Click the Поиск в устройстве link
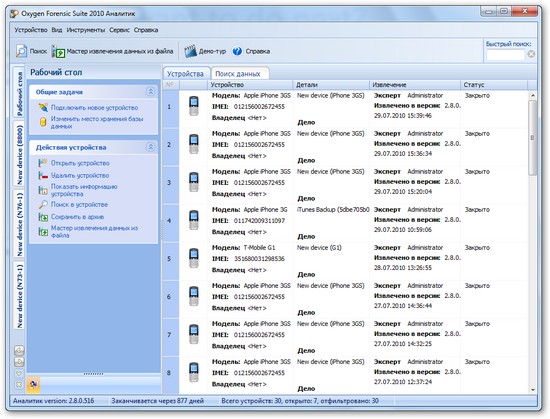Image resolution: width=550 pixels, height=419 pixels. [79, 204]
